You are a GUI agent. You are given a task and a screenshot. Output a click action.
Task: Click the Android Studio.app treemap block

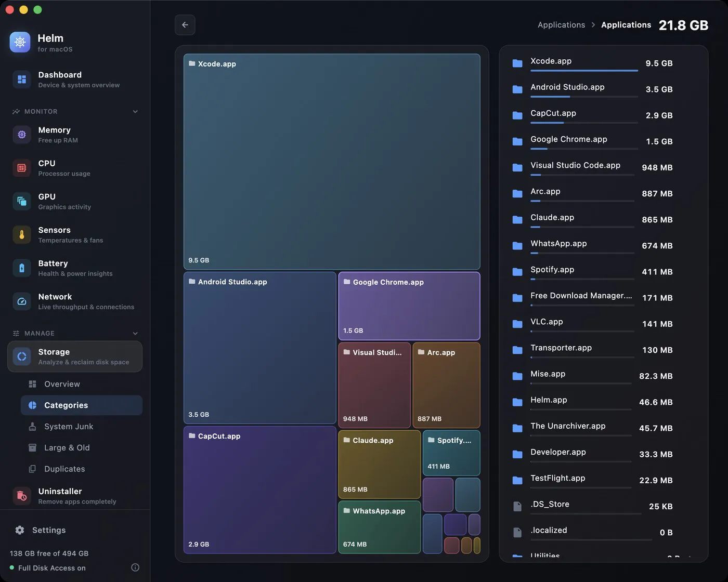pyautogui.click(x=259, y=348)
